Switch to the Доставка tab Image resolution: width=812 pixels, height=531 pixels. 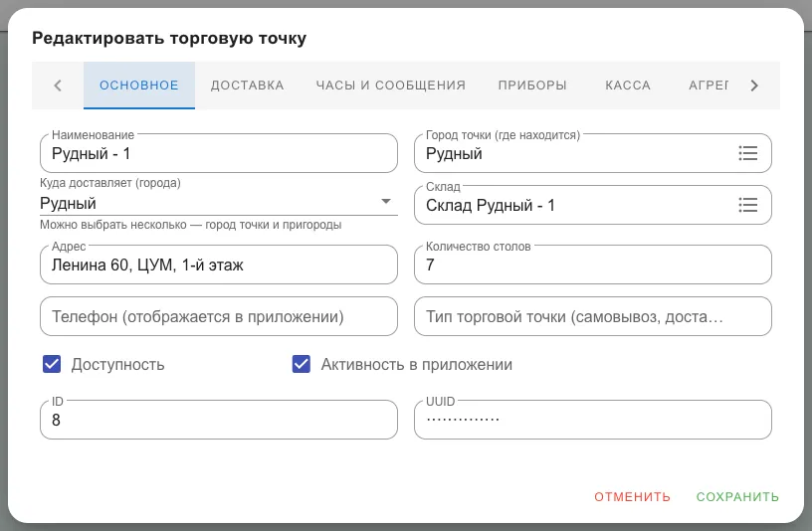[x=248, y=86]
